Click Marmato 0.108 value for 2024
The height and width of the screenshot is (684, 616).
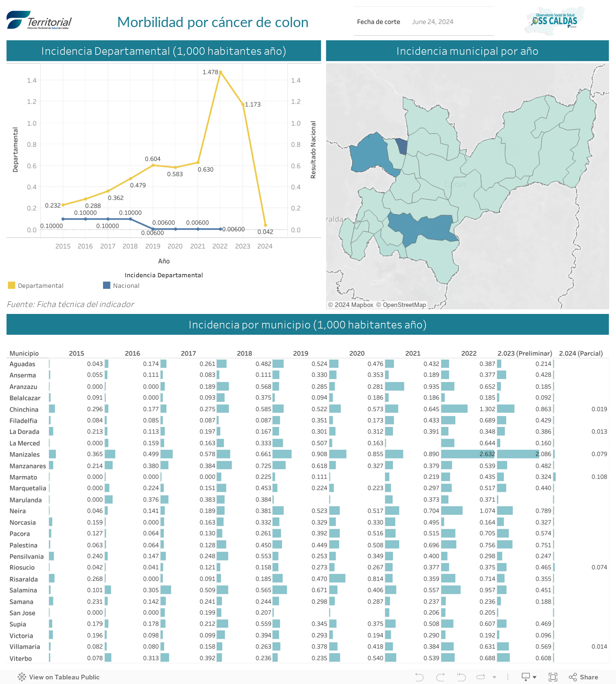click(x=599, y=477)
